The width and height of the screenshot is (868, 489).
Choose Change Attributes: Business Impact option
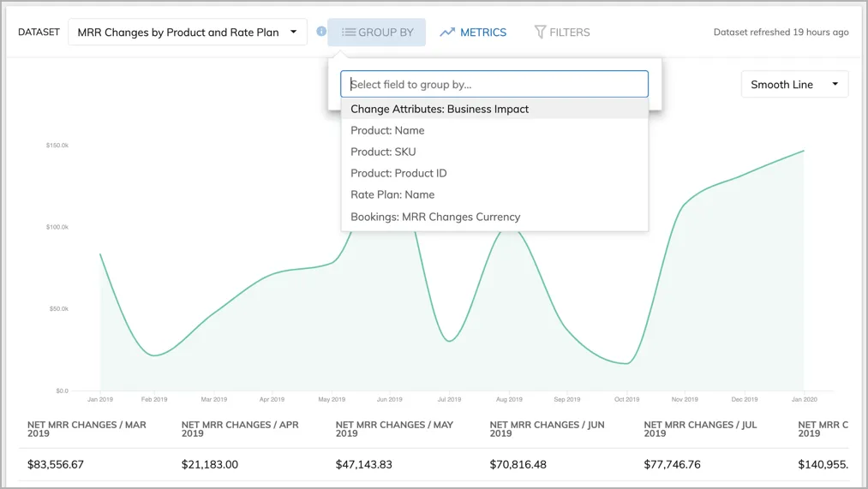point(494,109)
